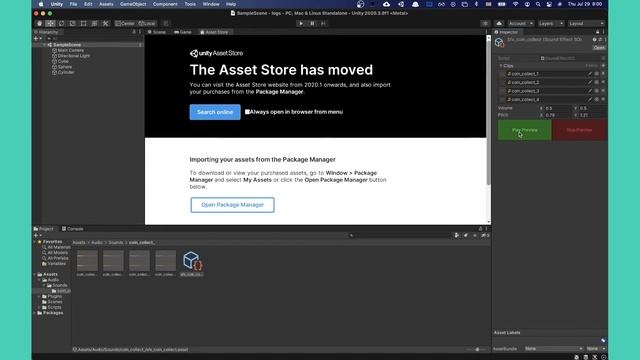Select Directional Light in Hierarchy
640x360 pixels.
(x=73, y=56)
